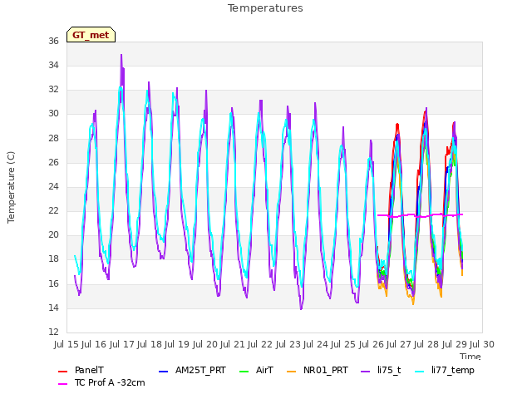The image size is (532, 399).
Task: Click the Jul 19 x-axis tick label
Action: pyautogui.click(x=177, y=344)
